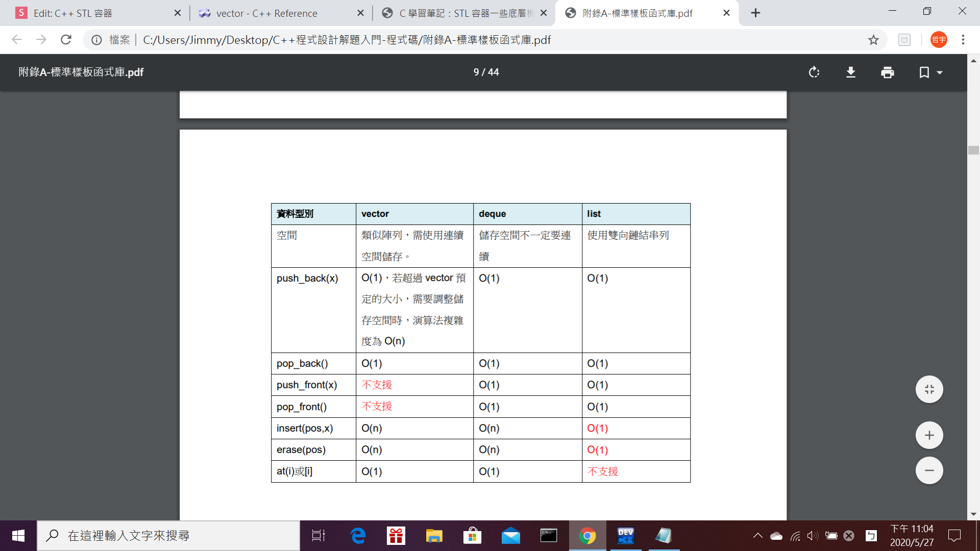
Task: Show hidden system tray icons
Action: click(757, 536)
